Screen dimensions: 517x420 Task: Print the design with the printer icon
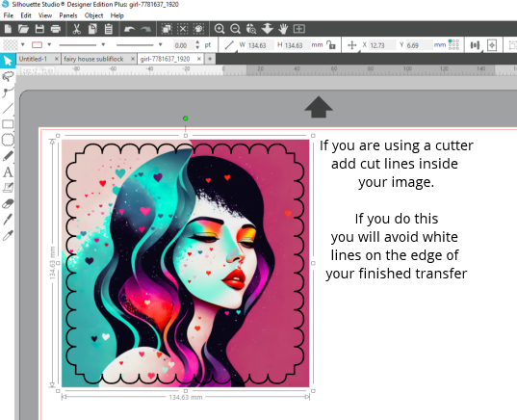tap(56, 29)
